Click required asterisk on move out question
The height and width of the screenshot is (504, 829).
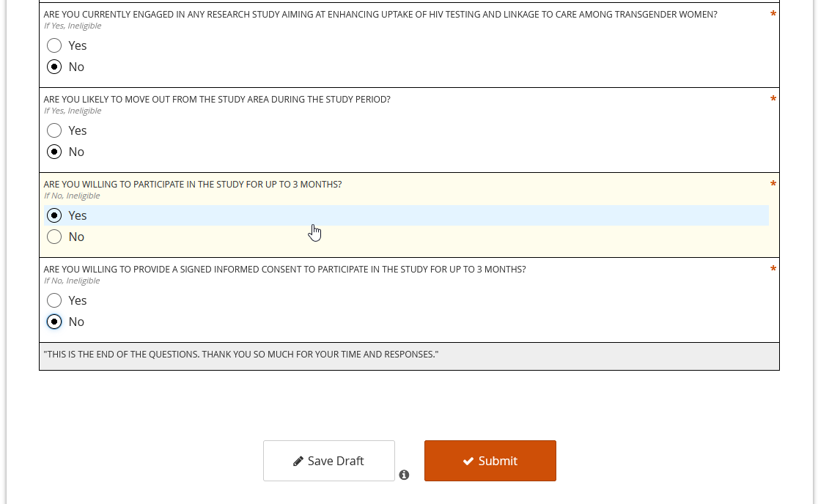click(x=773, y=100)
